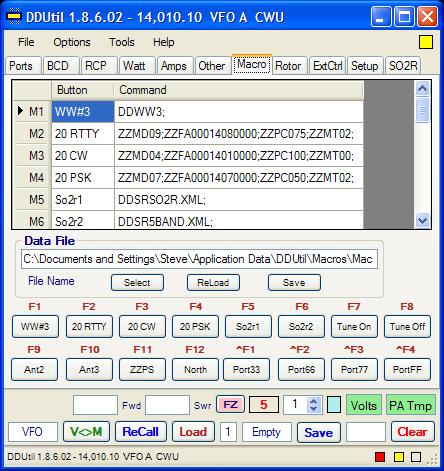
Task: Click the DDUtil app icon in title bar
Action: pos(14,17)
